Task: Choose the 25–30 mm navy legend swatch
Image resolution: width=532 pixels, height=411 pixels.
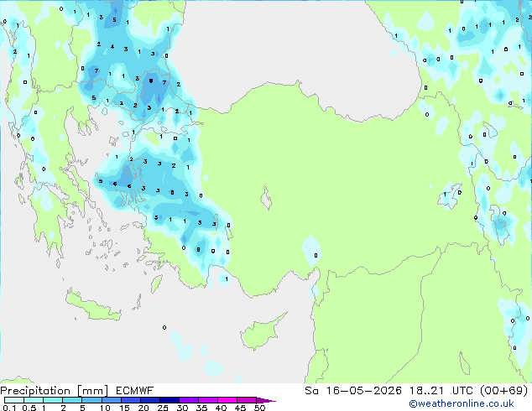Action: click(x=169, y=400)
